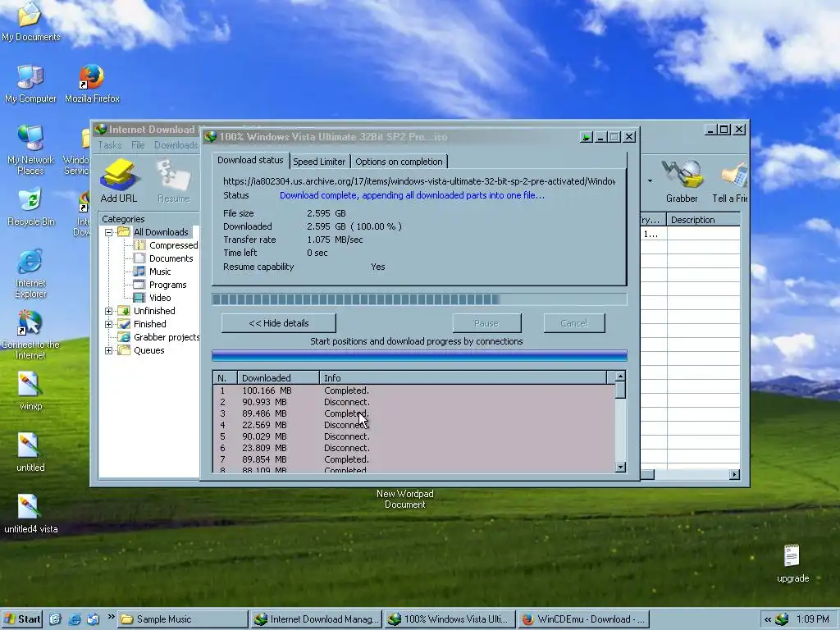Click right arrow of IDM horizontal scrollbar
Image resolution: width=840 pixels, height=630 pixels.
734,475
